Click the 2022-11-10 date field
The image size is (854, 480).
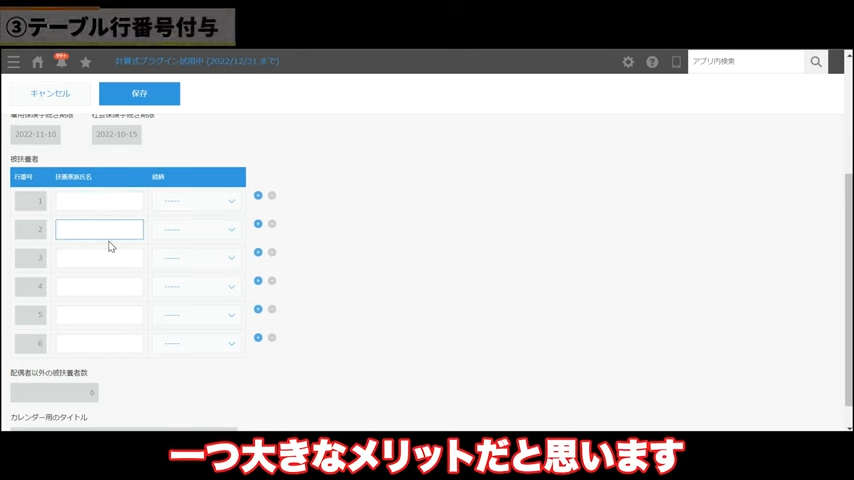click(x=35, y=135)
